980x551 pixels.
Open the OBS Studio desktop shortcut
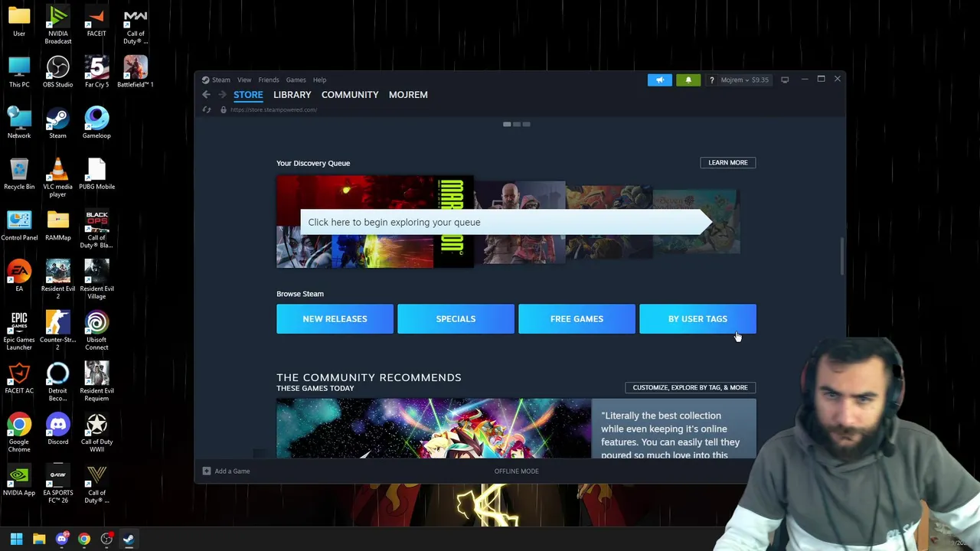pyautogui.click(x=58, y=72)
